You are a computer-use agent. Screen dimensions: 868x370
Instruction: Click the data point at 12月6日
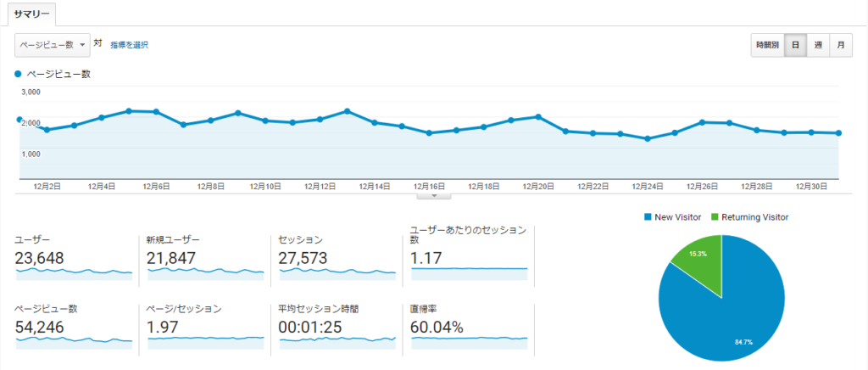(x=156, y=112)
